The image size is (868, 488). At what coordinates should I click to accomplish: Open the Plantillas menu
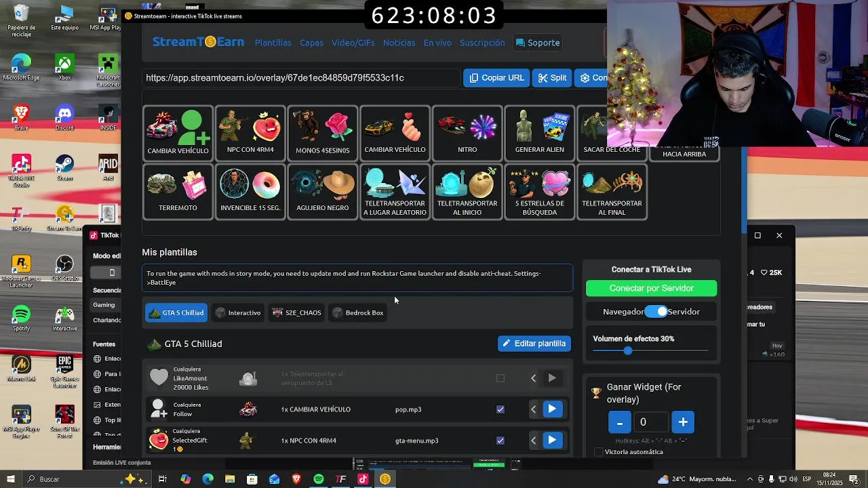273,43
